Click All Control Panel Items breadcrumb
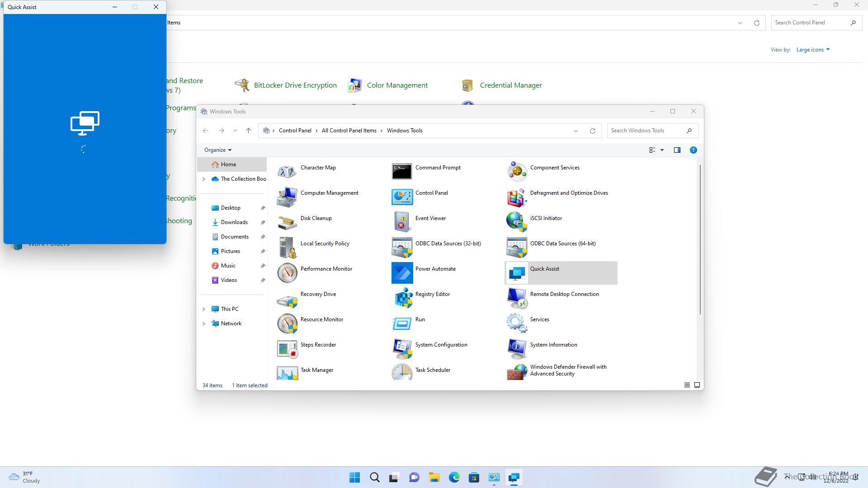The image size is (868, 488). (x=349, y=131)
